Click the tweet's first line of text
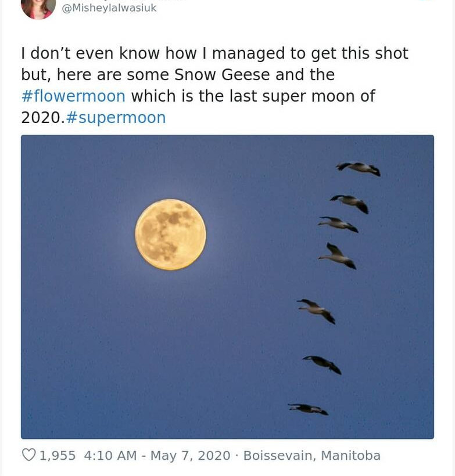The height and width of the screenshot is (476, 455). tap(214, 53)
